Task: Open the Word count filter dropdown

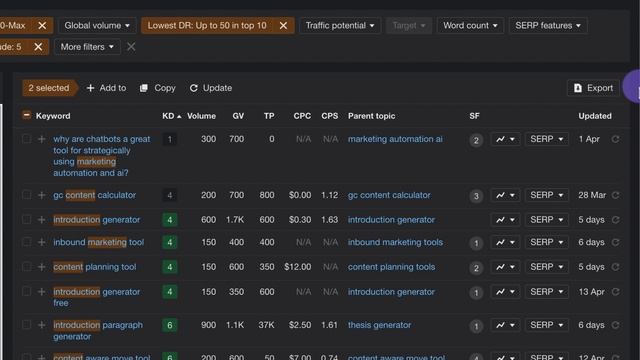Action: pyautogui.click(x=470, y=26)
